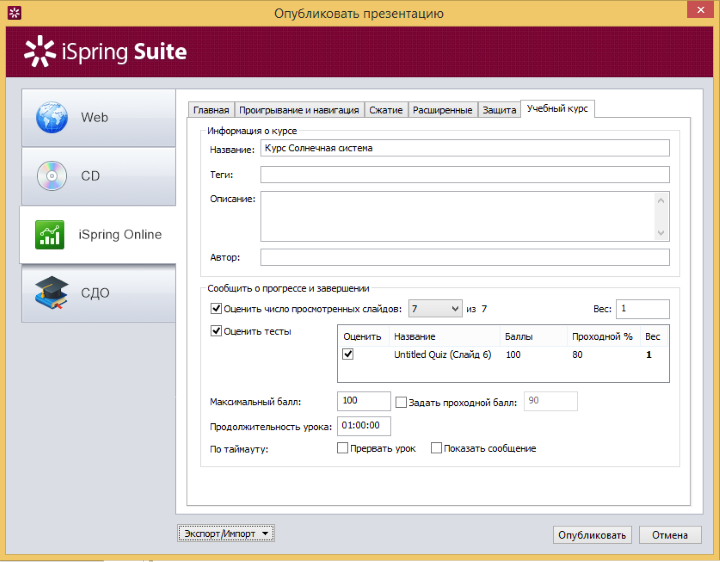
Task: Open the Экспорт/Импорт dropdown button
Action: tap(226, 534)
